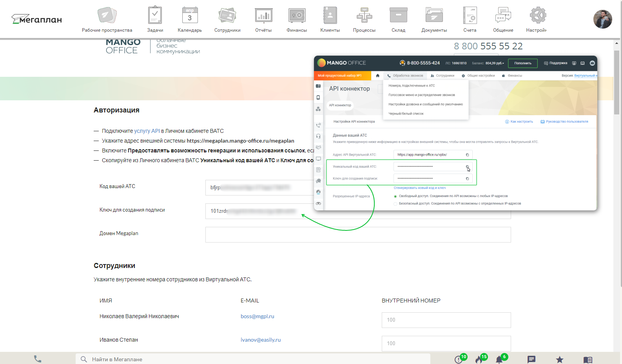622x364 pixels.
Task: Open the Календарь module
Action: 190,19
